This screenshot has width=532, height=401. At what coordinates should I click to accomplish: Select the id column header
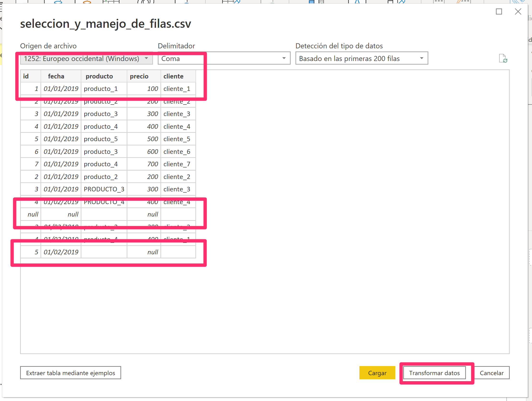click(x=31, y=76)
